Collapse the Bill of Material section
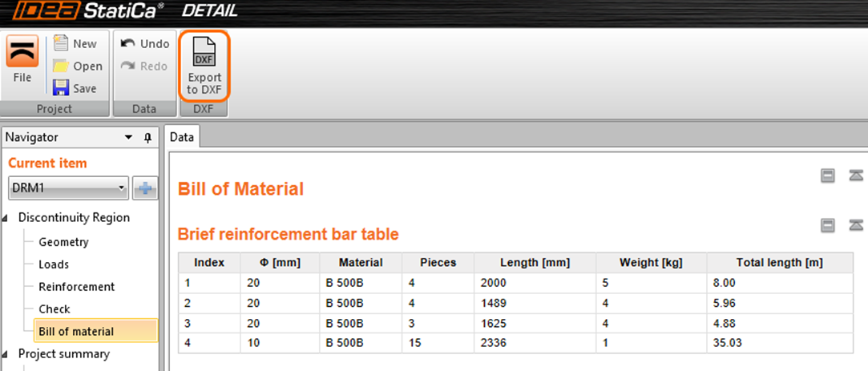This screenshot has width=868, height=371. click(x=856, y=176)
